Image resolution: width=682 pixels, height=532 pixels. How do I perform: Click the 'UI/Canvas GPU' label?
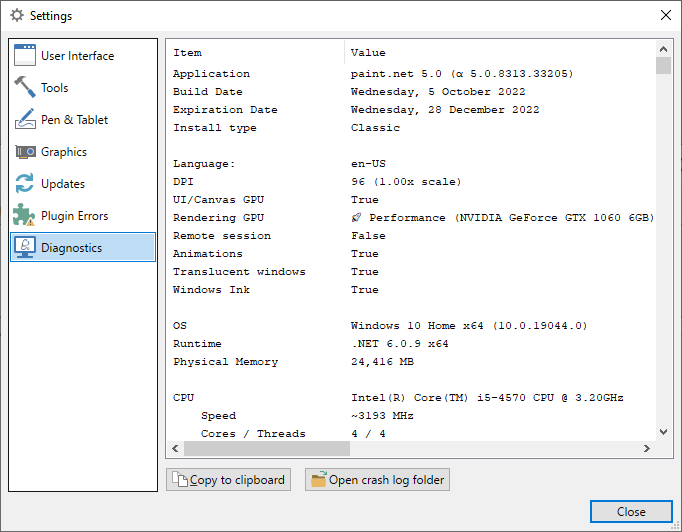(x=218, y=200)
